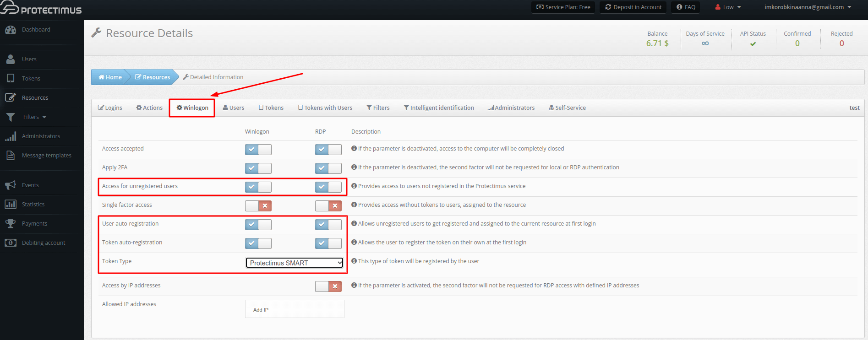
Task: Click the Debiting account money icon
Action: [11, 243]
